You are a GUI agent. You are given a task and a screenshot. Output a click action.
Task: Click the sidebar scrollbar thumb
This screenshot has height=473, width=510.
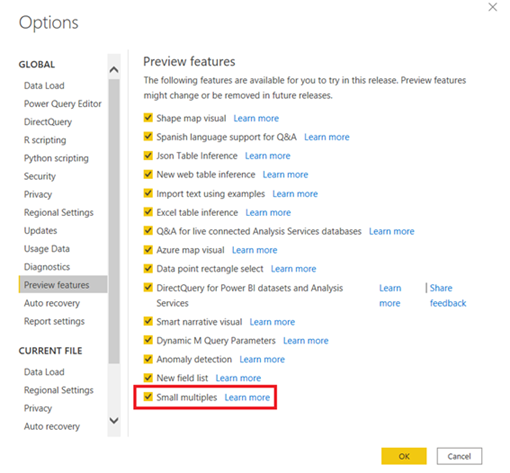point(114,221)
